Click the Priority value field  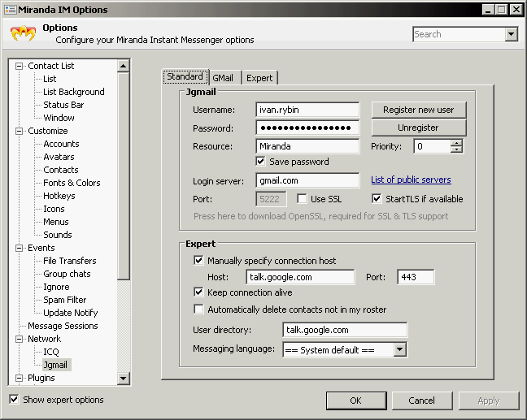tap(432, 146)
